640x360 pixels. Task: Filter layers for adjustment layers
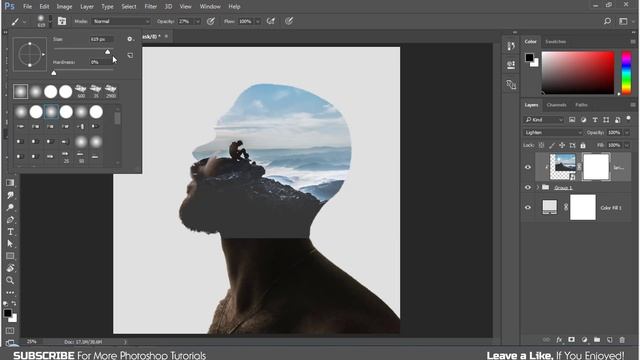583,120
